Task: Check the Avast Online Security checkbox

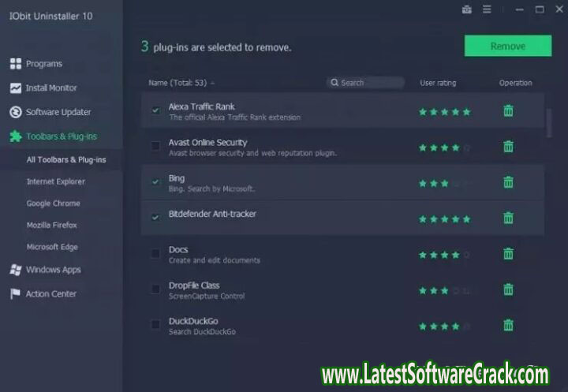Action: coord(155,146)
